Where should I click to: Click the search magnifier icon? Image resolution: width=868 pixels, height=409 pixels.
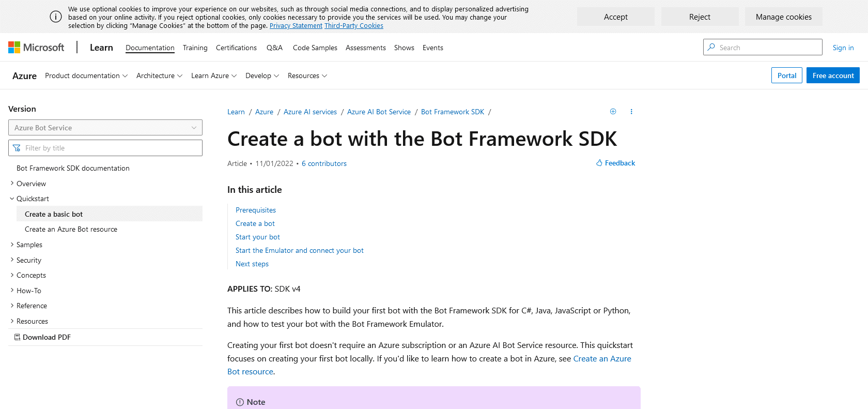711,47
